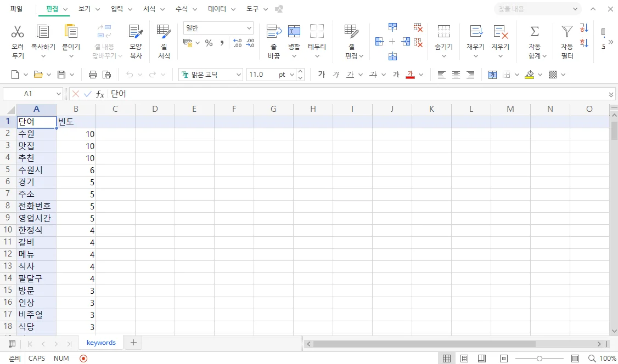Confirm formula entry with the check icon

pyautogui.click(x=87, y=94)
